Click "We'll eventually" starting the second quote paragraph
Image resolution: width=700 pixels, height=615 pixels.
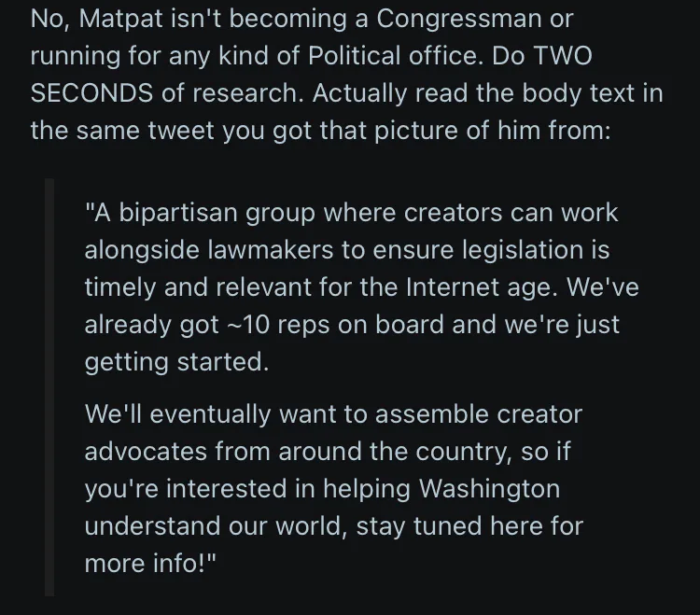tap(177, 414)
